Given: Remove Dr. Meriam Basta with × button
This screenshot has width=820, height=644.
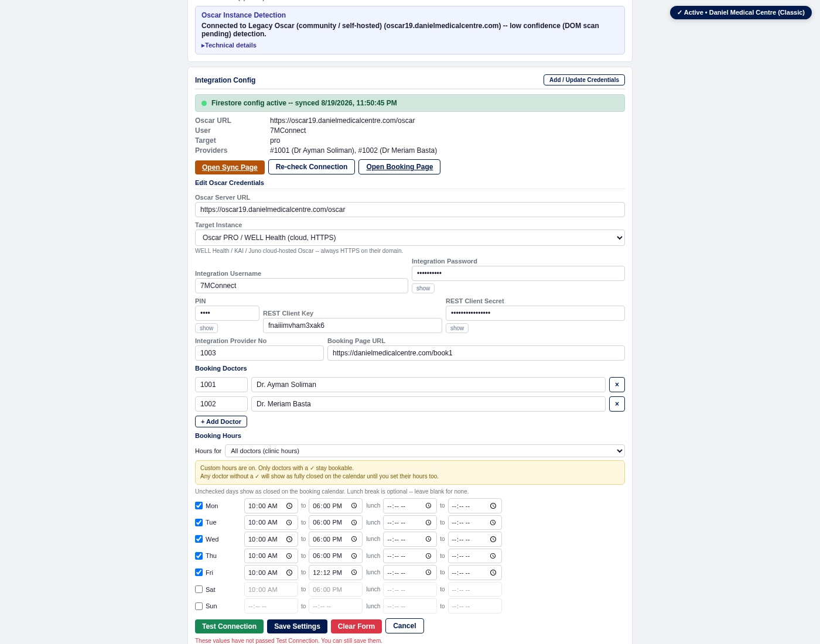Looking at the screenshot, I should pos(617,404).
